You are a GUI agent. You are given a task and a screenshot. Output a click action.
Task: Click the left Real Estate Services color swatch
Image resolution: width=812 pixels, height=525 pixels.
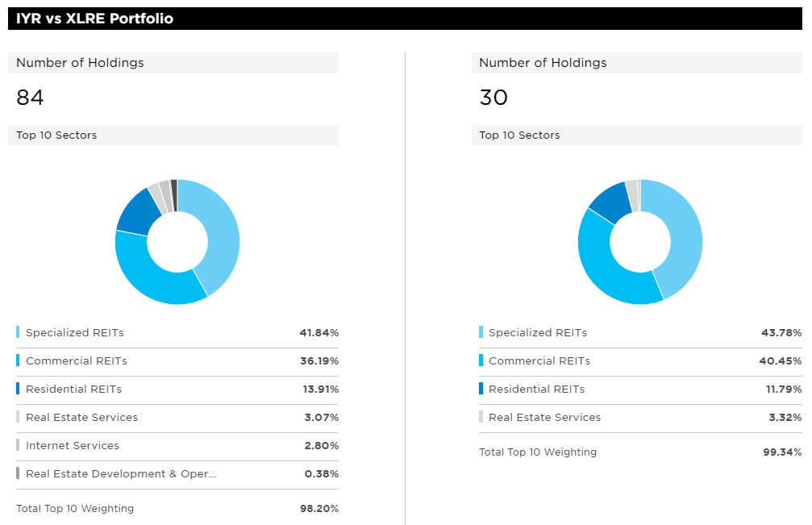click(x=18, y=417)
